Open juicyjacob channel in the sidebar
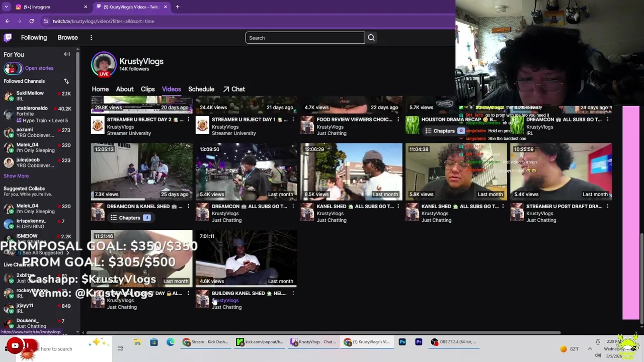The width and height of the screenshot is (644, 362). click(37, 162)
